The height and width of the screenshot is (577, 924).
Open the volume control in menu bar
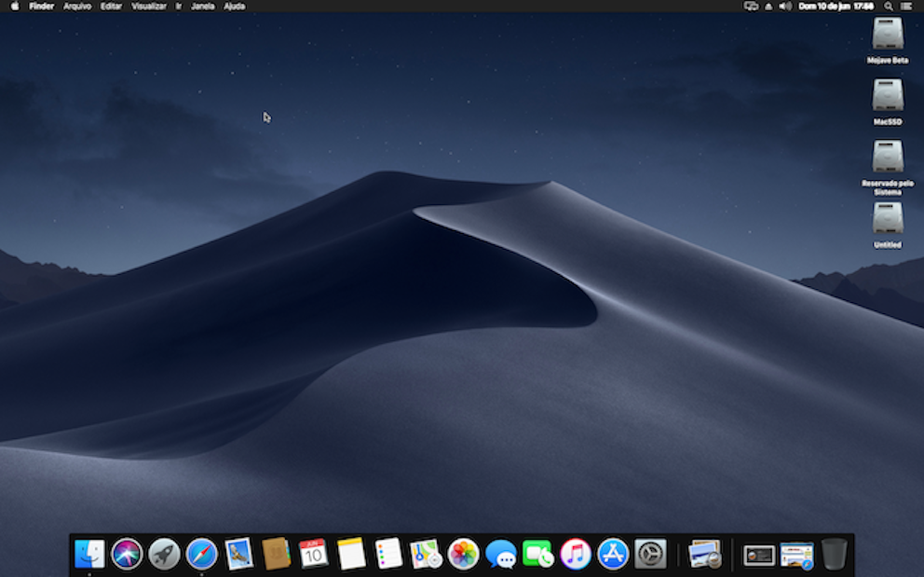point(785,7)
